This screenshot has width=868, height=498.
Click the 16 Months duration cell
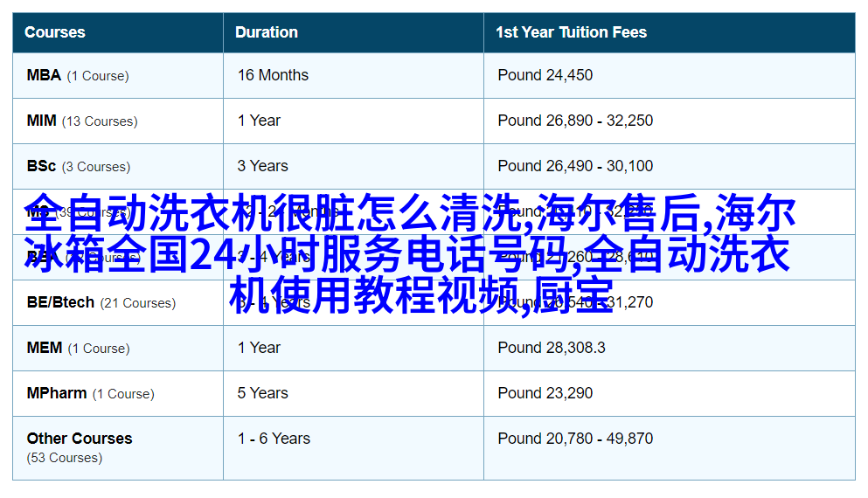[273, 75]
